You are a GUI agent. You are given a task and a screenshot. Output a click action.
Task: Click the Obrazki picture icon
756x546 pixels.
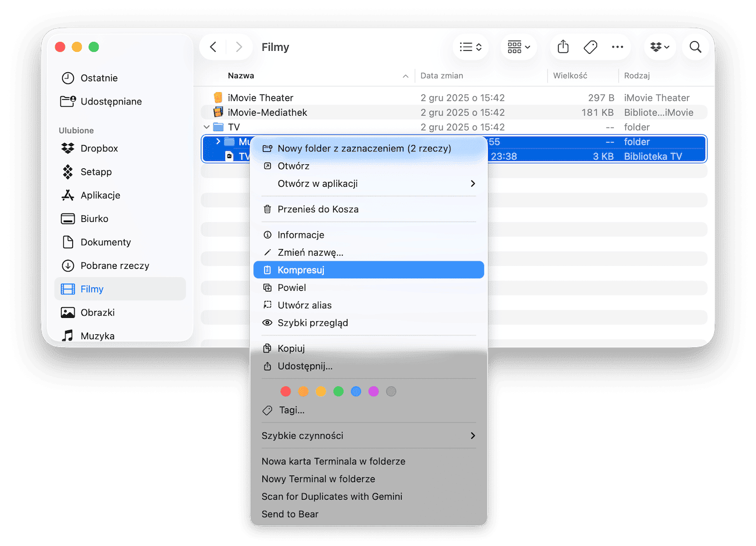coord(68,312)
